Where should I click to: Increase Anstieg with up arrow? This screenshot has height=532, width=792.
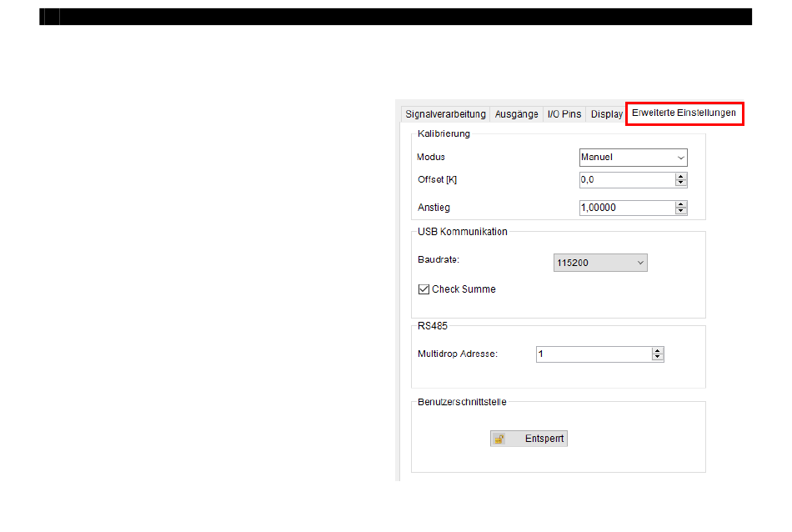coord(681,204)
